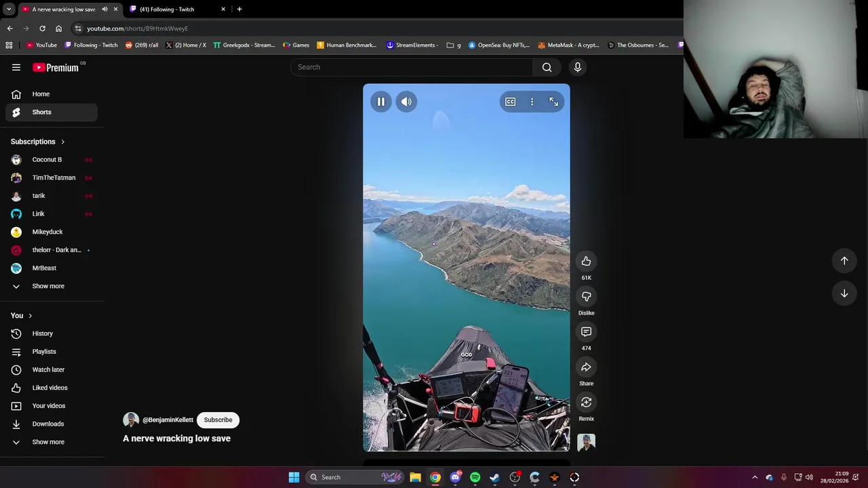Remix this Short
Screen dimensions: 868x488
(587, 402)
